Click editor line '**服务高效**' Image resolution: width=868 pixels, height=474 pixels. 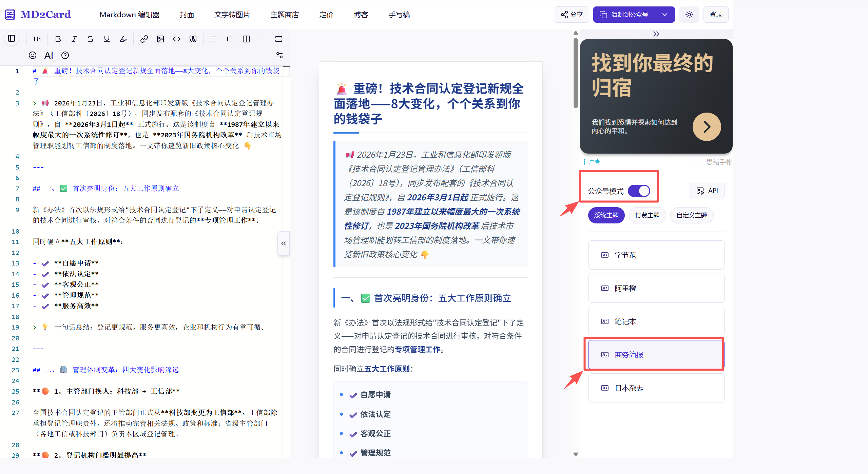coord(76,306)
